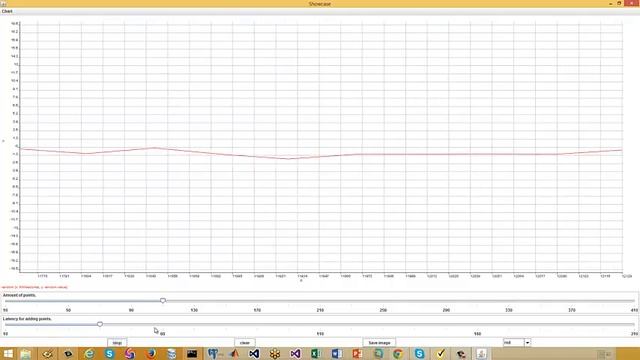Open the pink swirl taskbar icon

click(x=130, y=354)
